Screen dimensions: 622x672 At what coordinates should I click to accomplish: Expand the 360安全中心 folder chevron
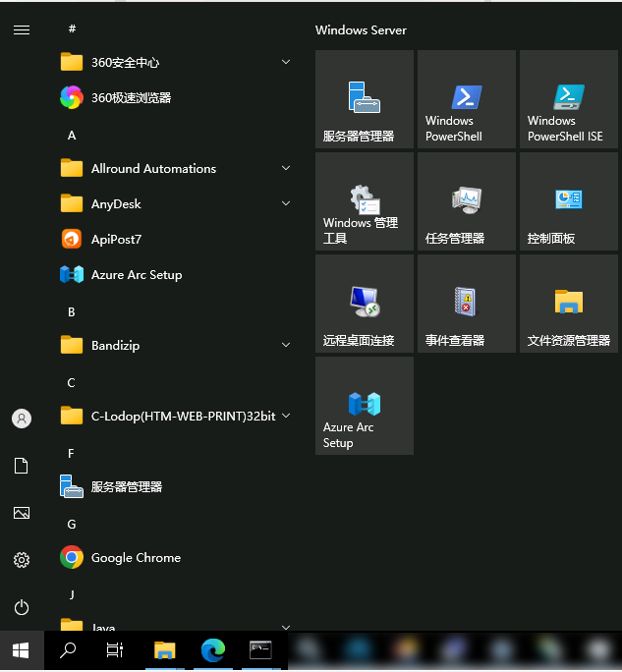click(286, 62)
